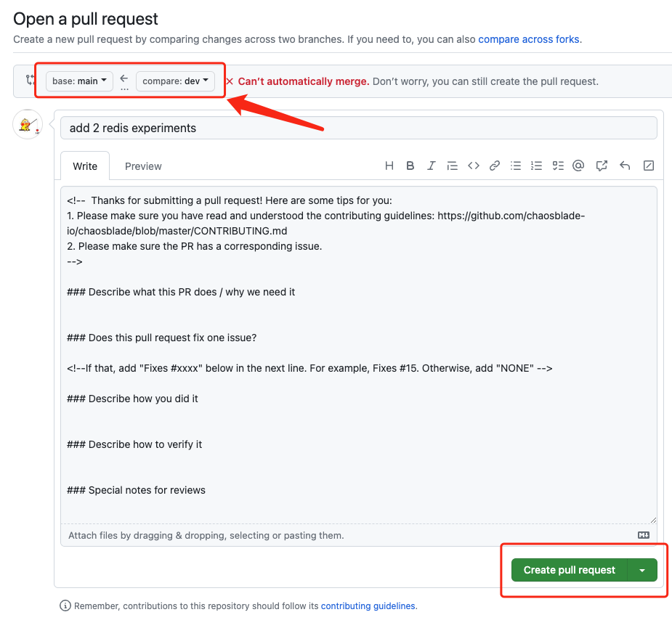Expand the Create pull request options arrow
Image resolution: width=672 pixels, height=628 pixels.
tap(642, 570)
